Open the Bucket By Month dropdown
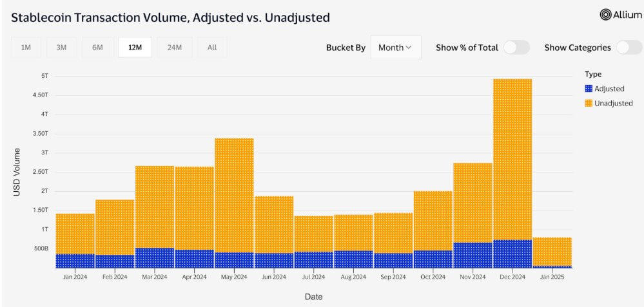Screen dimensions: 644x307 tap(396, 48)
